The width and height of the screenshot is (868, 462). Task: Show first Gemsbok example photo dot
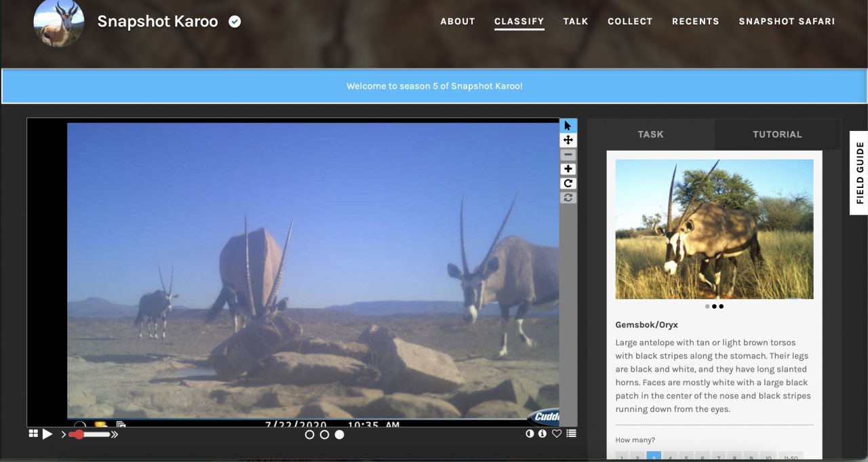707,306
